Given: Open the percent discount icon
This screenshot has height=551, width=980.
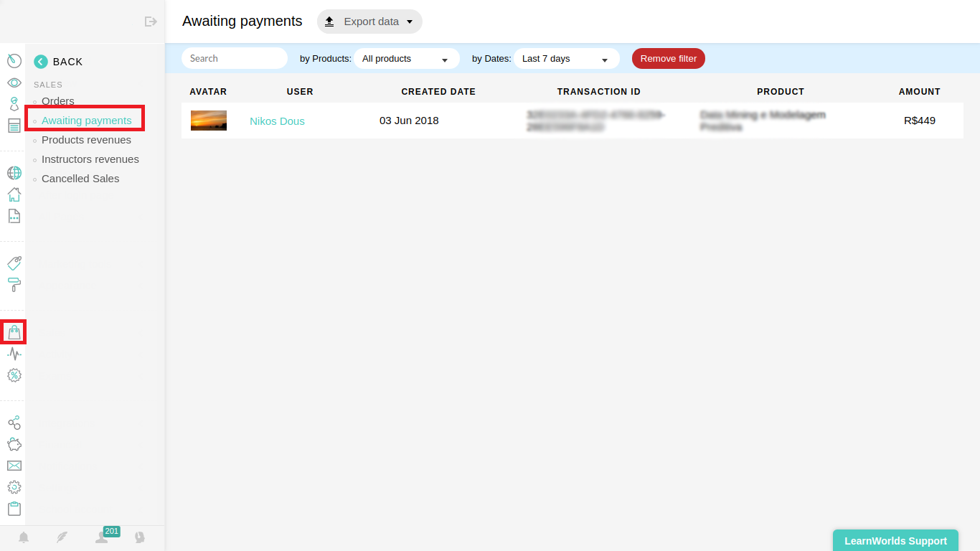Looking at the screenshot, I should coord(14,375).
